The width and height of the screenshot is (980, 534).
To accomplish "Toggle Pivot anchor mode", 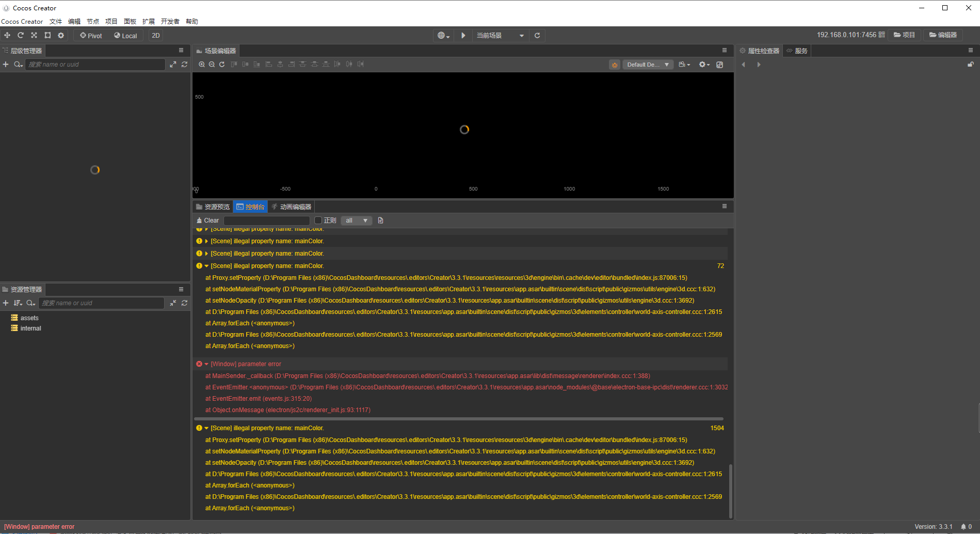I will pos(91,36).
